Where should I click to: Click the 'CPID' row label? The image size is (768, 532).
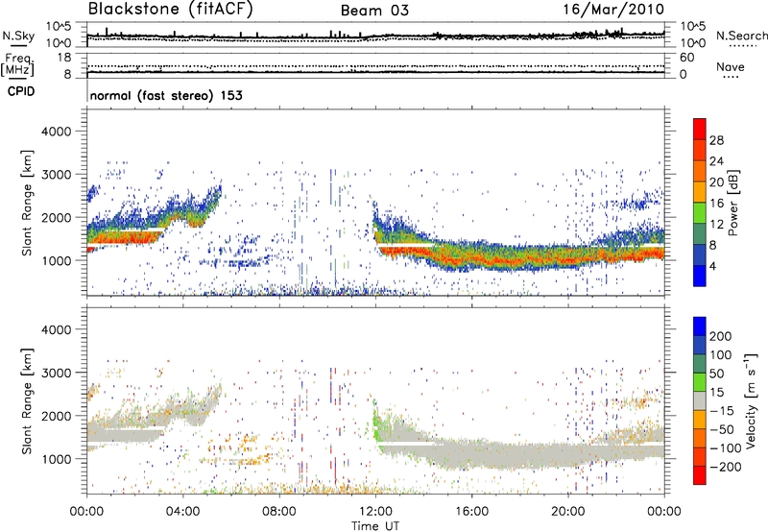[21, 91]
